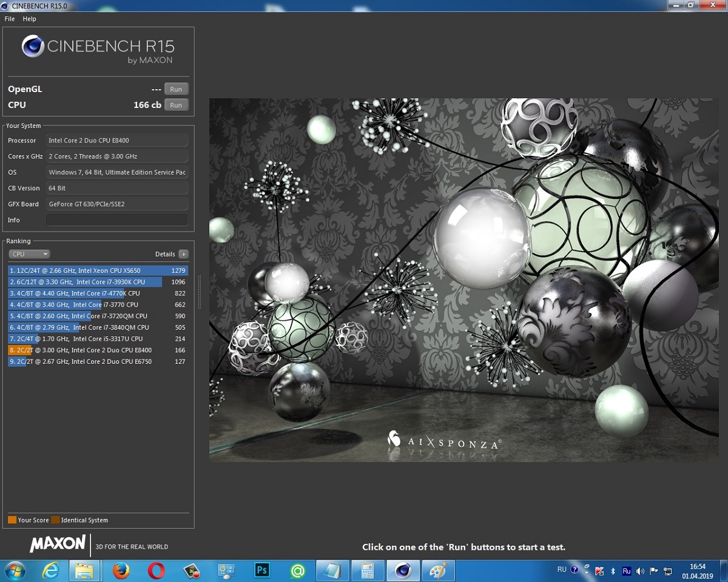Open Firefox from the taskbar
The width and height of the screenshot is (728, 582).
click(121, 570)
